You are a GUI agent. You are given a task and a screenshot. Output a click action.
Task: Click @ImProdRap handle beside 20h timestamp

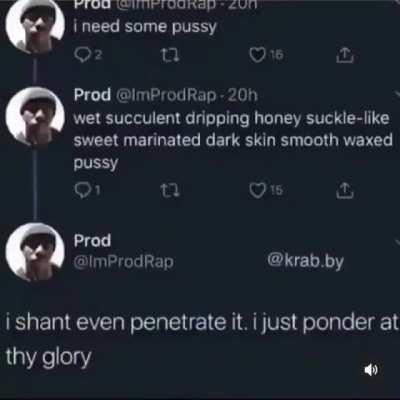(166, 96)
